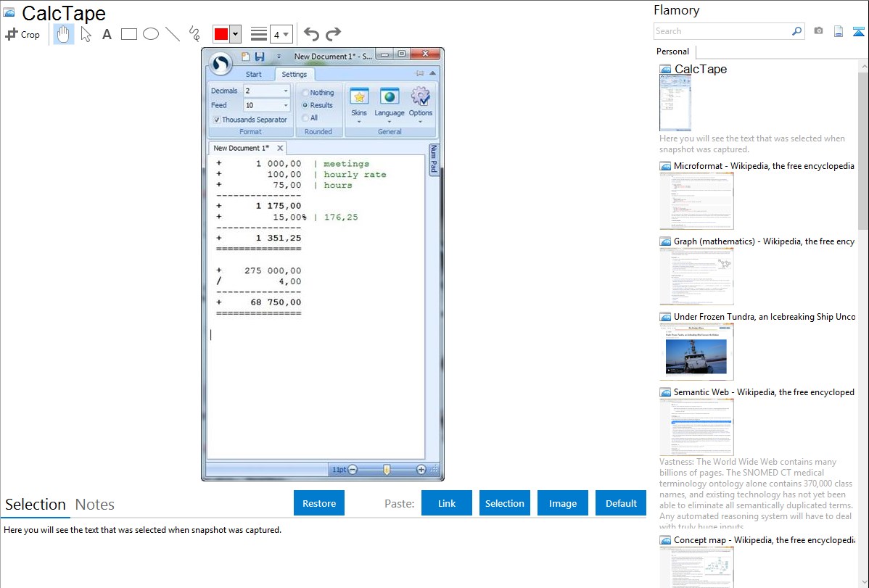
Task: Click the red color swatch
Action: [x=221, y=34]
